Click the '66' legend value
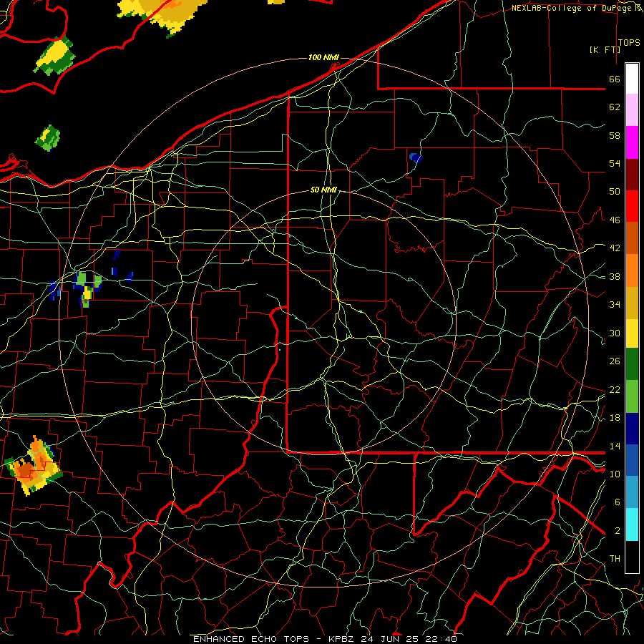The width and height of the screenshot is (644, 644). pos(615,79)
